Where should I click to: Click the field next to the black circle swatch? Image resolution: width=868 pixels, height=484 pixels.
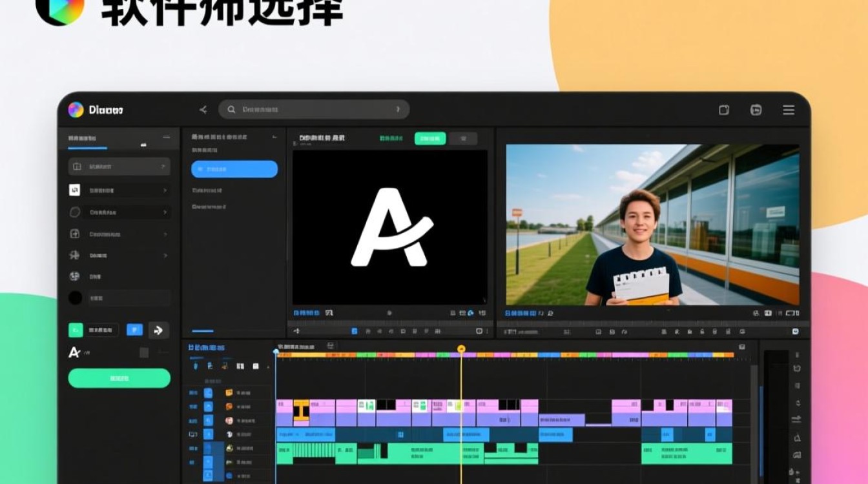[x=129, y=298]
